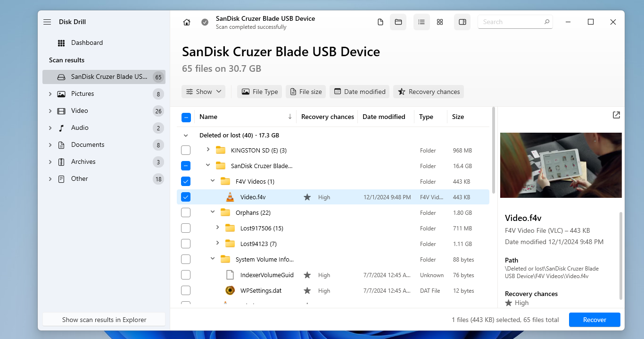This screenshot has width=644, height=339.
Task: Switch to folder view icon in toolbar
Action: tap(398, 22)
